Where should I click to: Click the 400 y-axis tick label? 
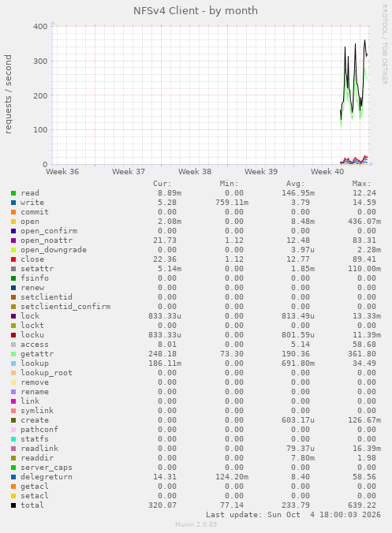40,27
